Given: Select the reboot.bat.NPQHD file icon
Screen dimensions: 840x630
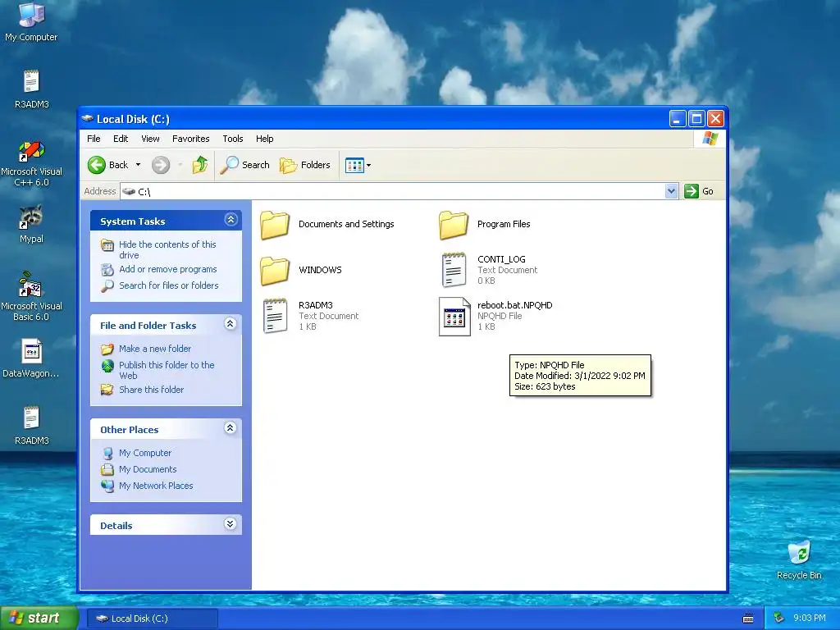Looking at the screenshot, I should (454, 317).
